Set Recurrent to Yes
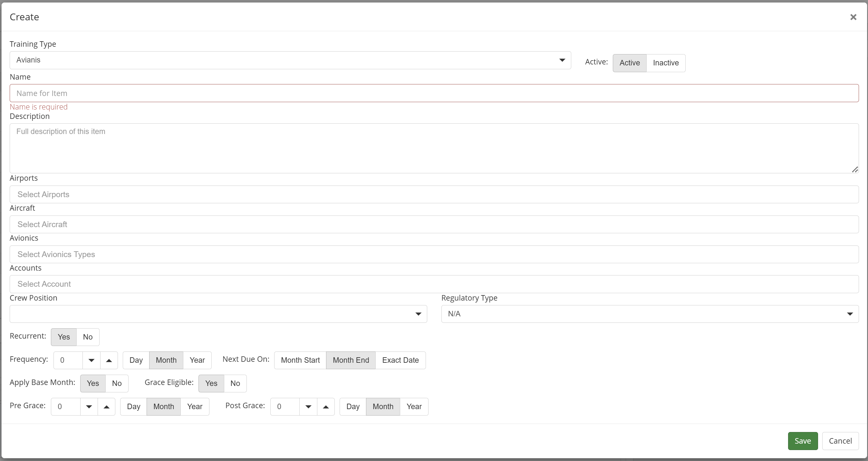Screen dimensions: 868x461 (64, 337)
